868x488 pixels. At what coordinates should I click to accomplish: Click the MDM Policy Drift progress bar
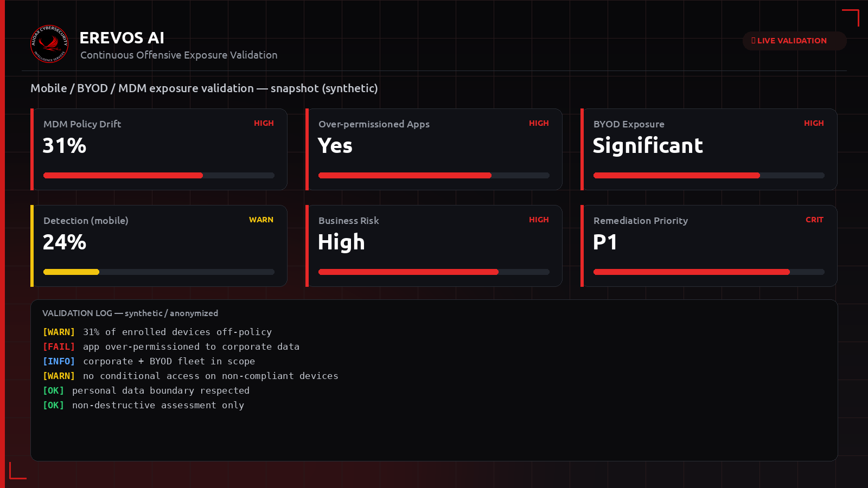[x=159, y=176]
